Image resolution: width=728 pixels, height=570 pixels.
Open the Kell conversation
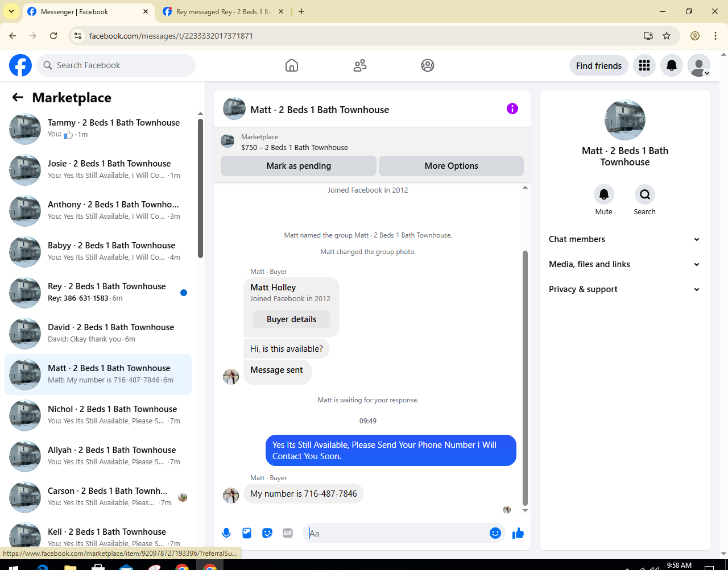[98, 535]
